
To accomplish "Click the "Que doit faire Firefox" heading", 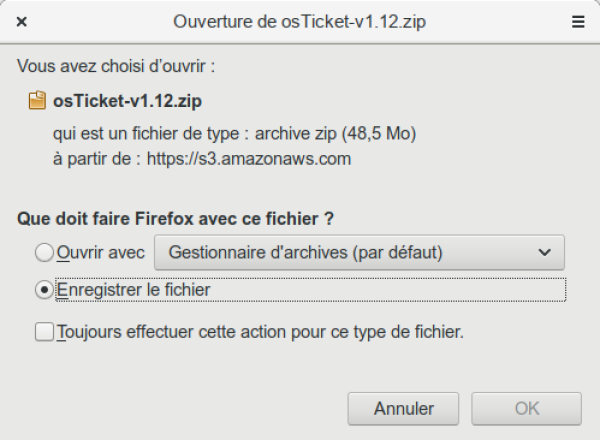I will point(175,217).
